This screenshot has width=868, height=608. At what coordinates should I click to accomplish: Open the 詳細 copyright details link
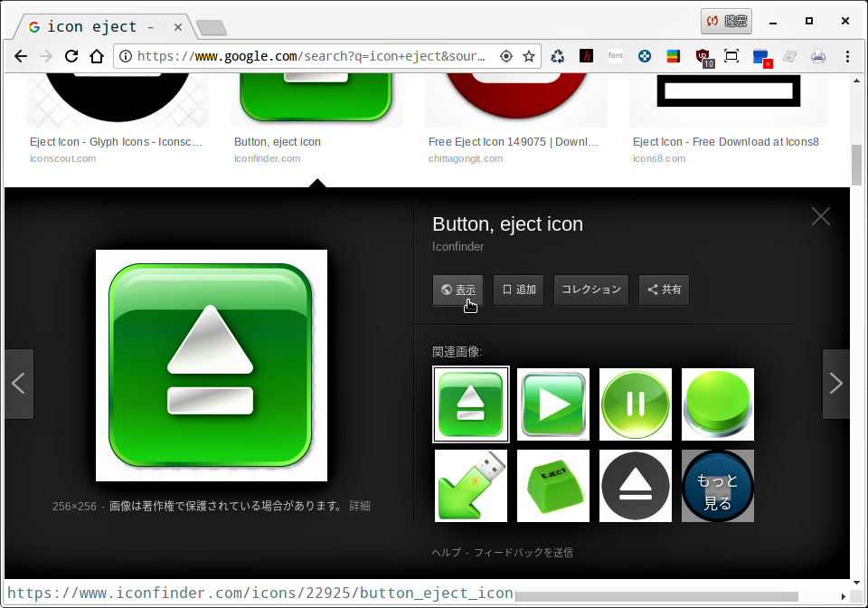360,506
